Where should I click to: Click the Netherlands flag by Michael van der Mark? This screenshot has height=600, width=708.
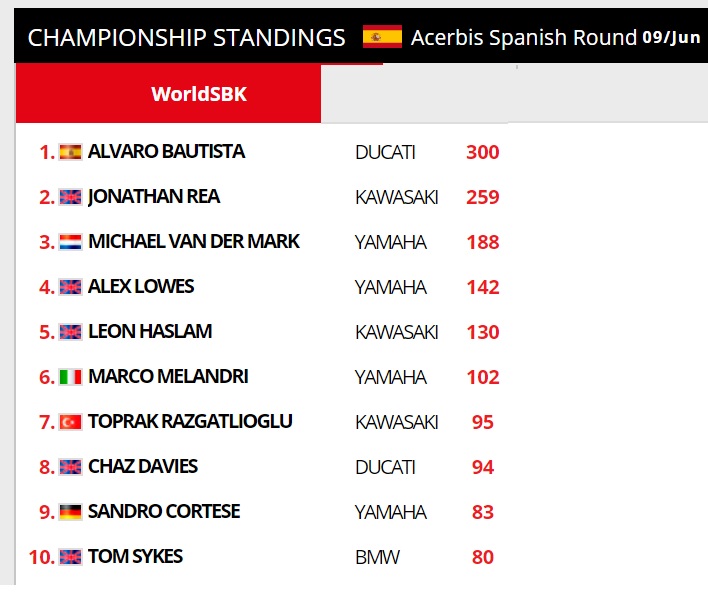(x=70, y=242)
